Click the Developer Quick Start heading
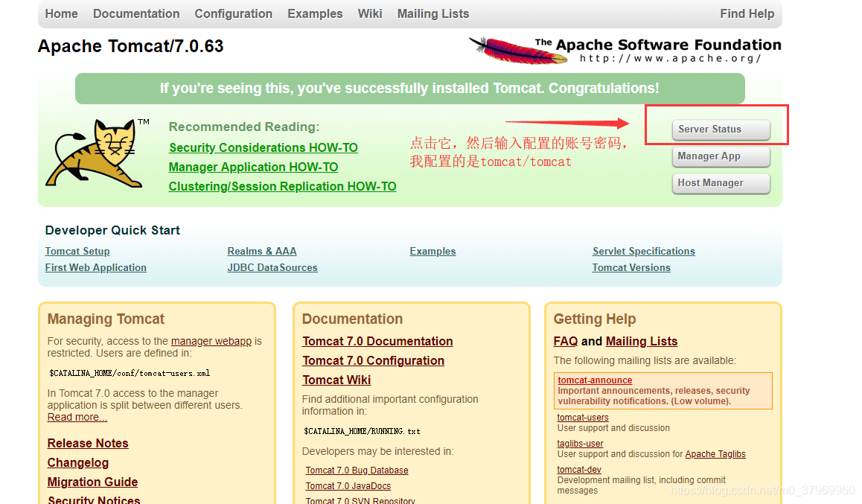This screenshot has height=504, width=862. coord(112,230)
